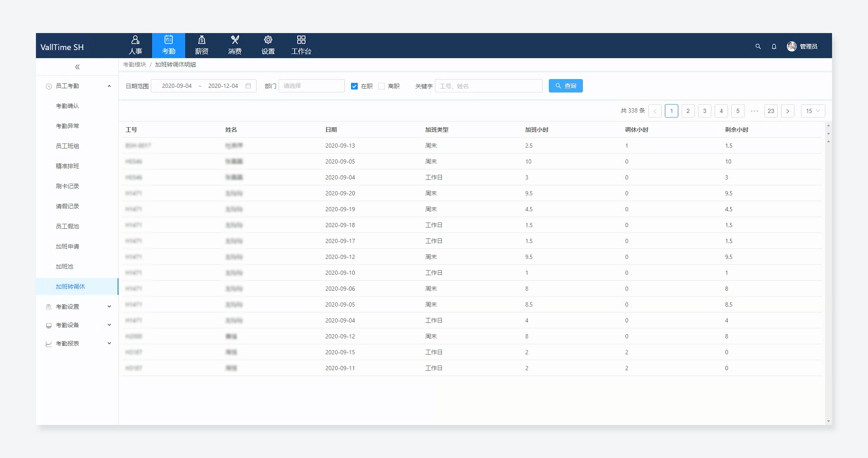Open the page size 15 dropdown
This screenshot has width=868, height=458.
(813, 111)
